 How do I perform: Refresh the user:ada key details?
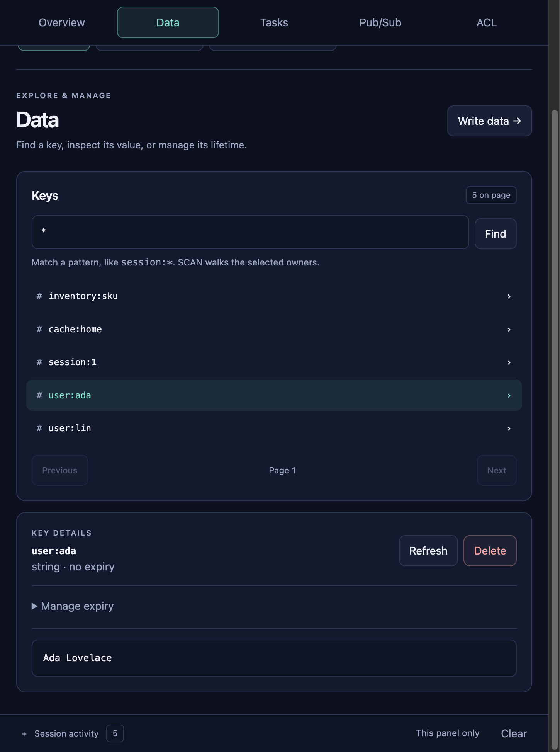pos(428,551)
